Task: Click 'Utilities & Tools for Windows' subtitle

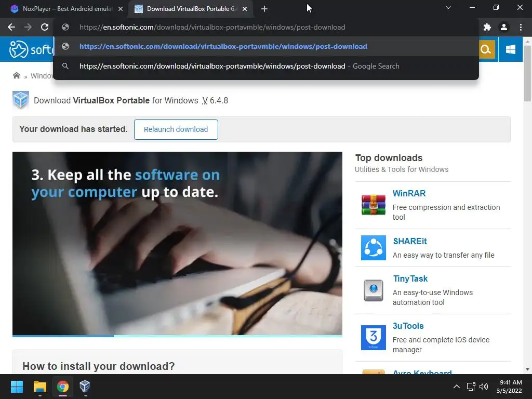Action: click(402, 169)
